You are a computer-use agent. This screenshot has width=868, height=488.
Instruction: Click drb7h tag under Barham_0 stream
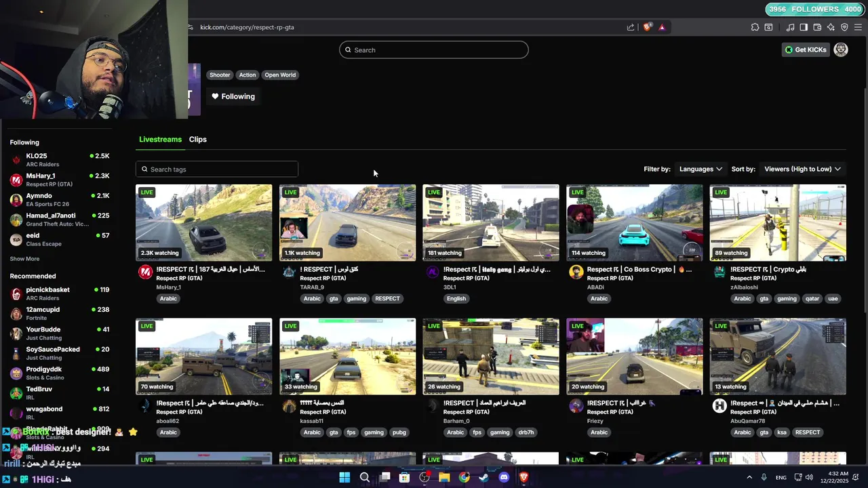pos(526,432)
